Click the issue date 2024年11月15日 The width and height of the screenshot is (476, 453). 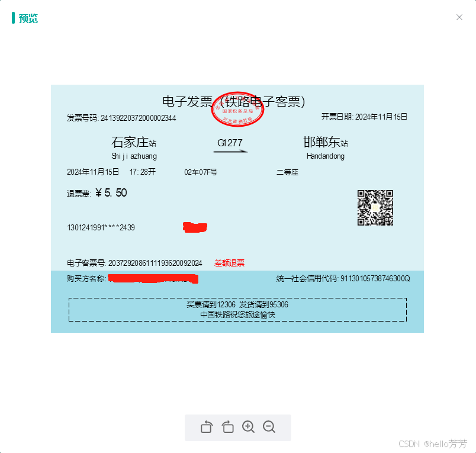pyautogui.click(x=381, y=117)
